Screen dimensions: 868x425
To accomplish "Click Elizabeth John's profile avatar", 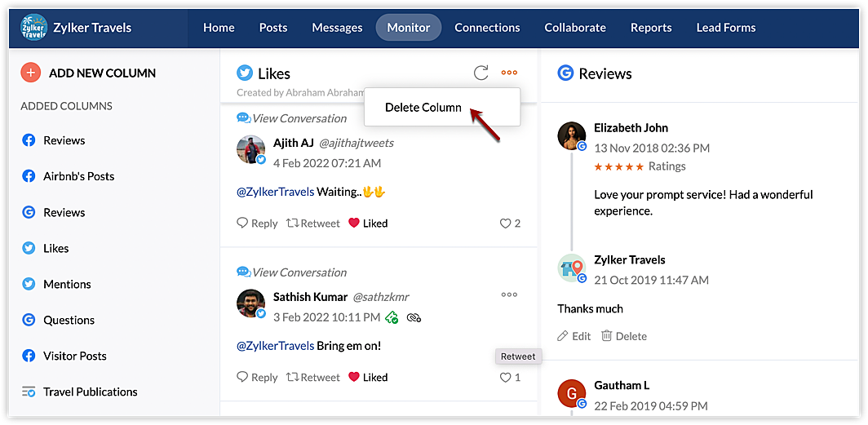I will [x=571, y=135].
